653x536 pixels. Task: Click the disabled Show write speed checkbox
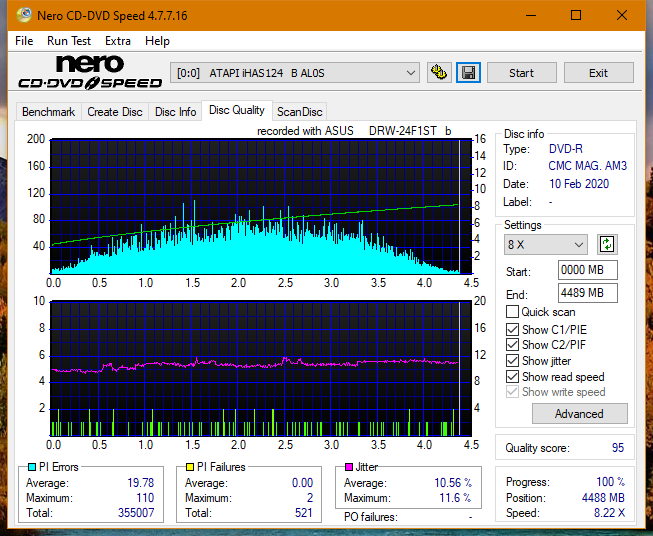512,392
